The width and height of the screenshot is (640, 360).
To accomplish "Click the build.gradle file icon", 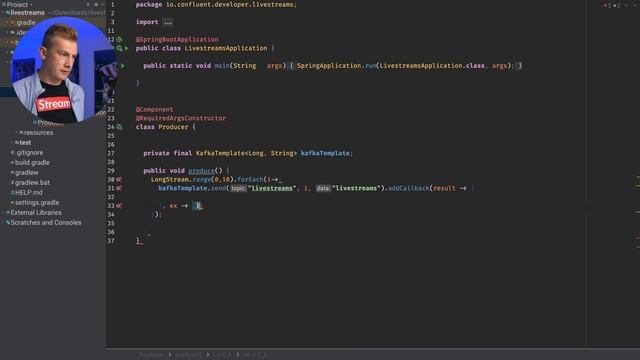I will click(x=13, y=162).
